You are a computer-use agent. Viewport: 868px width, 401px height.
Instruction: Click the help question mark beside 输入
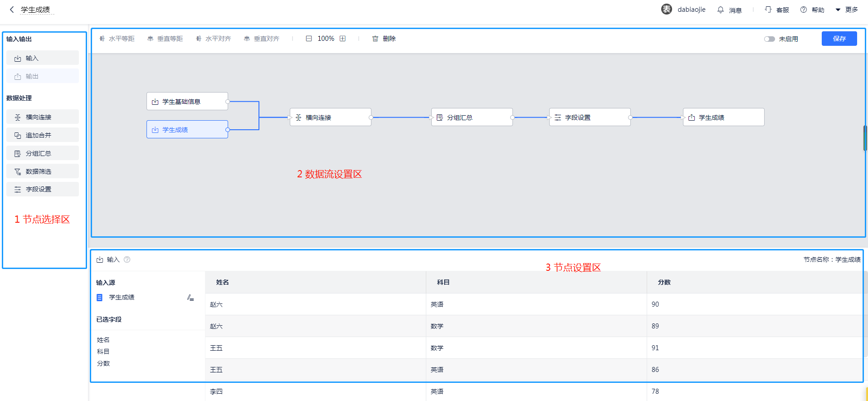127,259
